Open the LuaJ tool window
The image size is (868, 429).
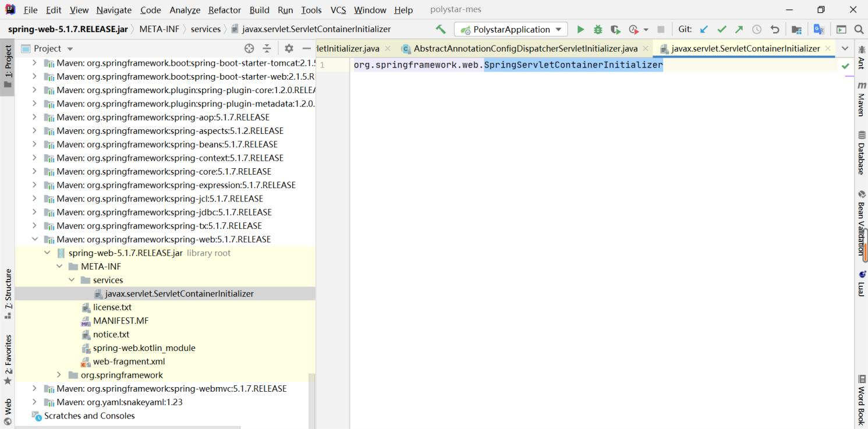click(861, 283)
